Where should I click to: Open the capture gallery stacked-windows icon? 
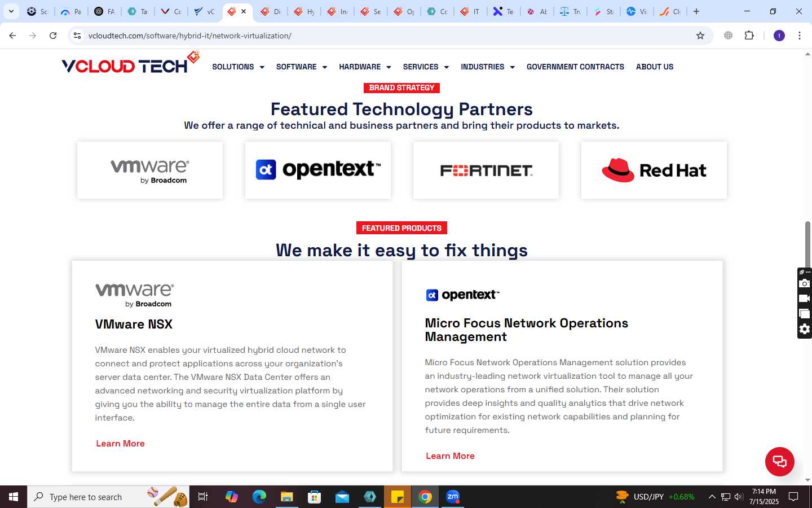(x=805, y=314)
